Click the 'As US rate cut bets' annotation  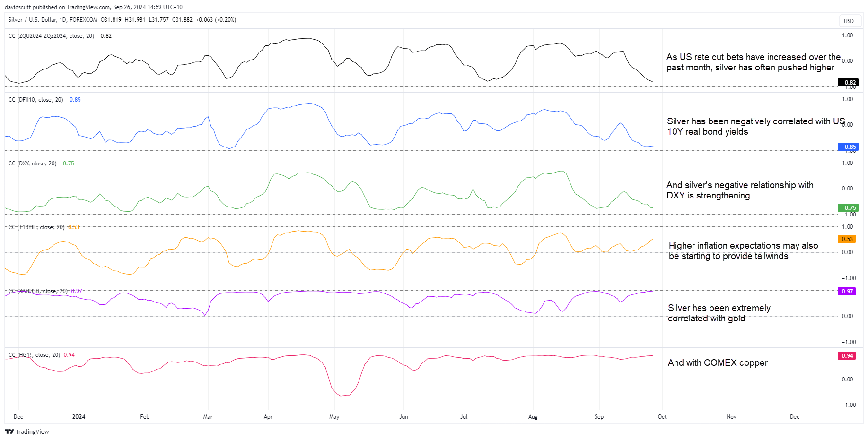[754, 62]
